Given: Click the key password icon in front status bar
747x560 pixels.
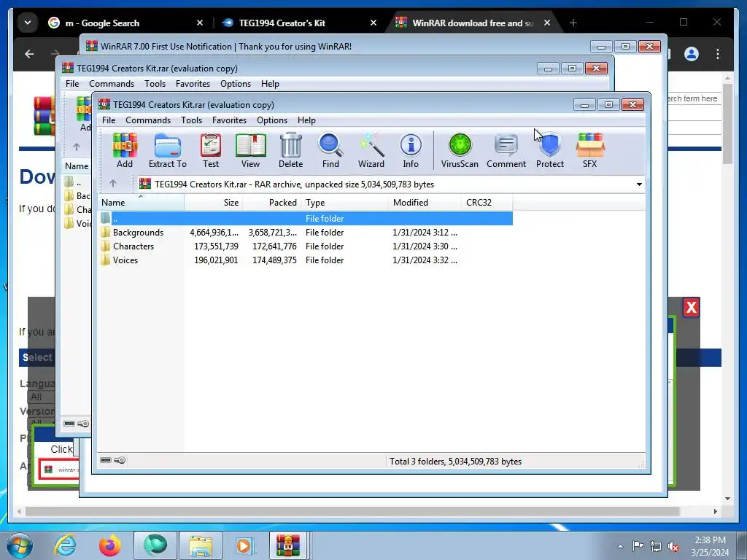Looking at the screenshot, I should pos(120,461).
